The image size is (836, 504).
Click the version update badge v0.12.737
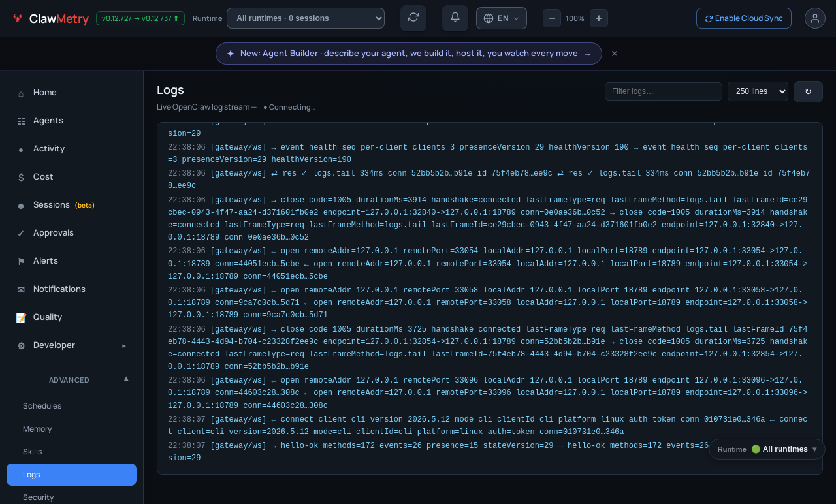pos(140,18)
